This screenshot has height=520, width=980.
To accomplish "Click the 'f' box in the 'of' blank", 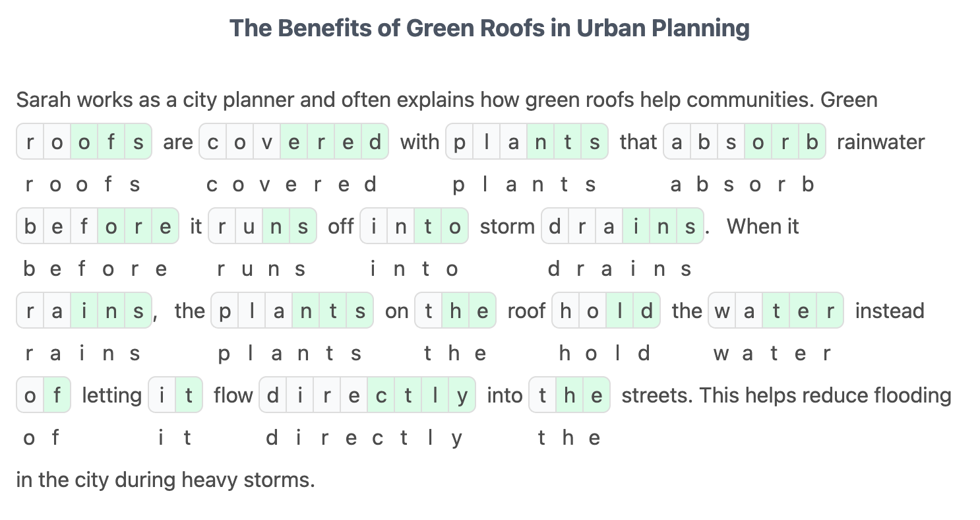I will [57, 395].
